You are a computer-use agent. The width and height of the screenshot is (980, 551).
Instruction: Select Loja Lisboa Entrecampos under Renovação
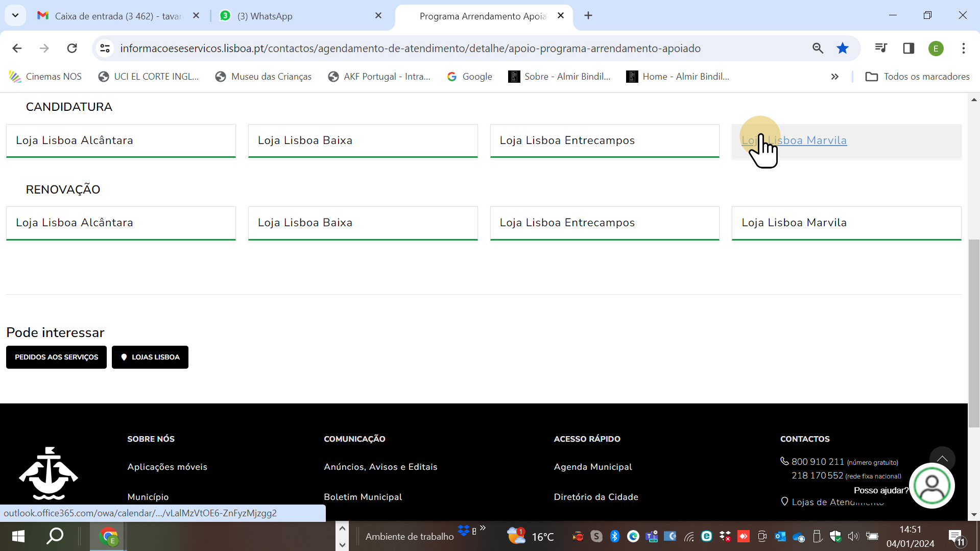pos(604,223)
